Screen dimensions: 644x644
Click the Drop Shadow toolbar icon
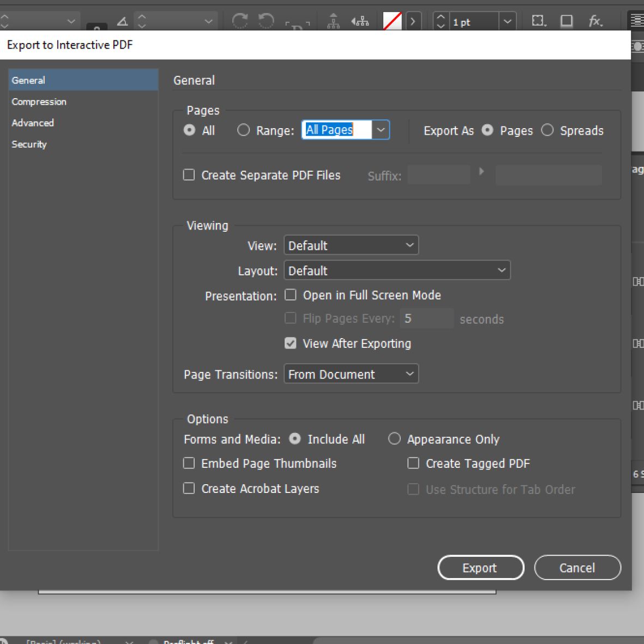[567, 21]
